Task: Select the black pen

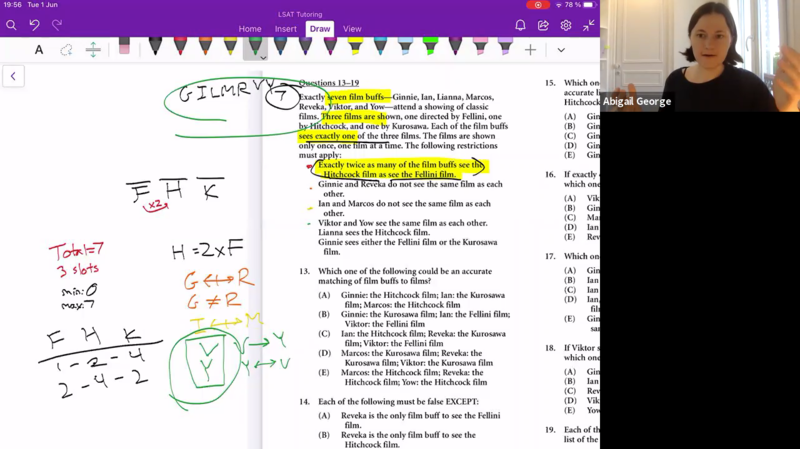Action: point(155,47)
